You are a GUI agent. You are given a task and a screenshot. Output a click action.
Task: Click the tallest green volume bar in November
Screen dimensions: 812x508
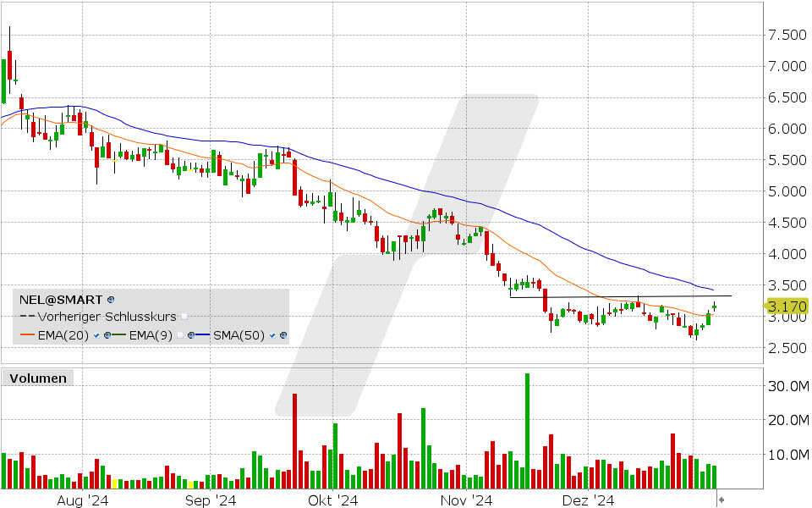527,431
